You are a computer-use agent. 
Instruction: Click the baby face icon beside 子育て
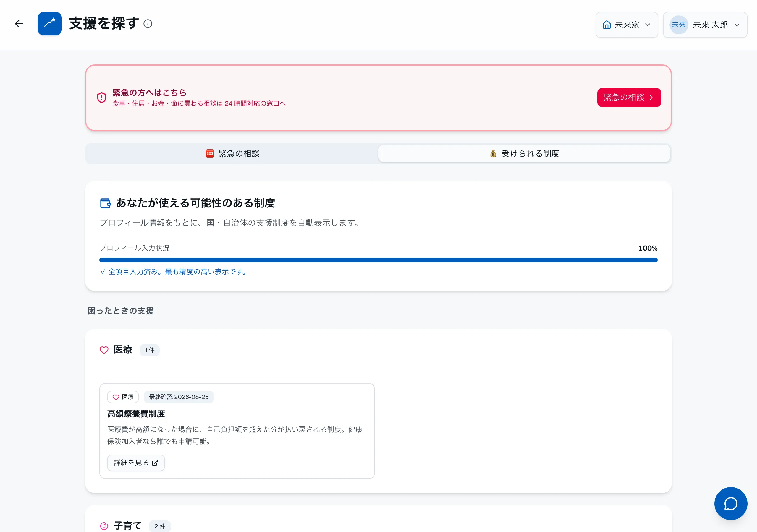104,526
